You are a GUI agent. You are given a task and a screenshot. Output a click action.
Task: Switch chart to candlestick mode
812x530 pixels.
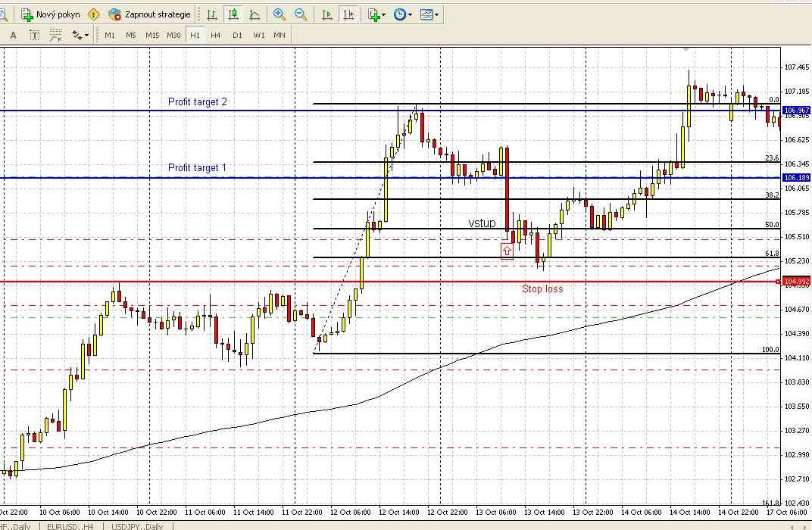pos(233,14)
